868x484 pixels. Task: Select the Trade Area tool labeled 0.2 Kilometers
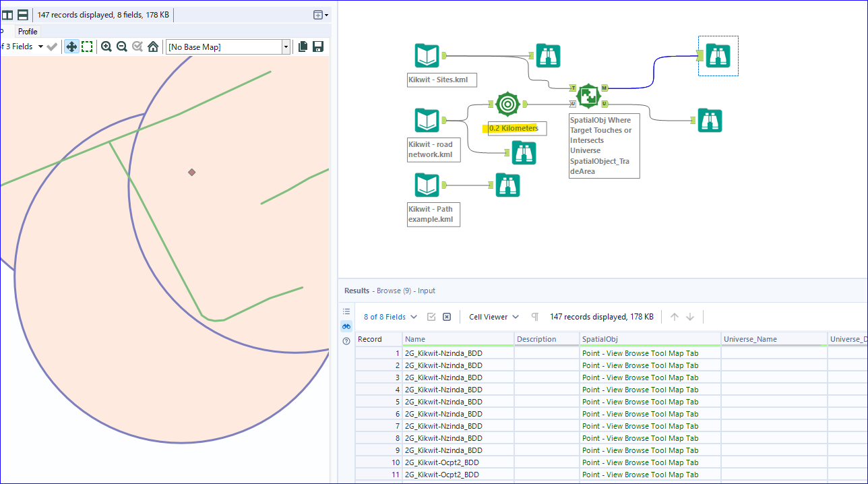click(507, 104)
